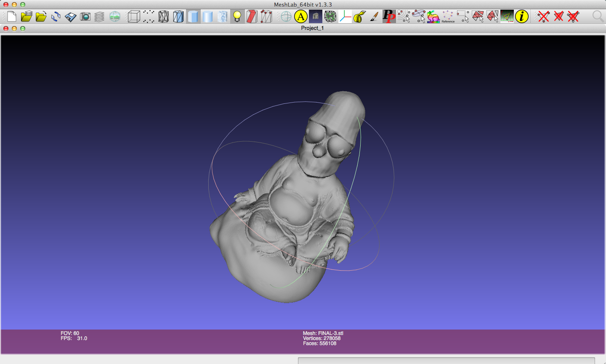Toggle the light bulb lighting button

(x=237, y=17)
